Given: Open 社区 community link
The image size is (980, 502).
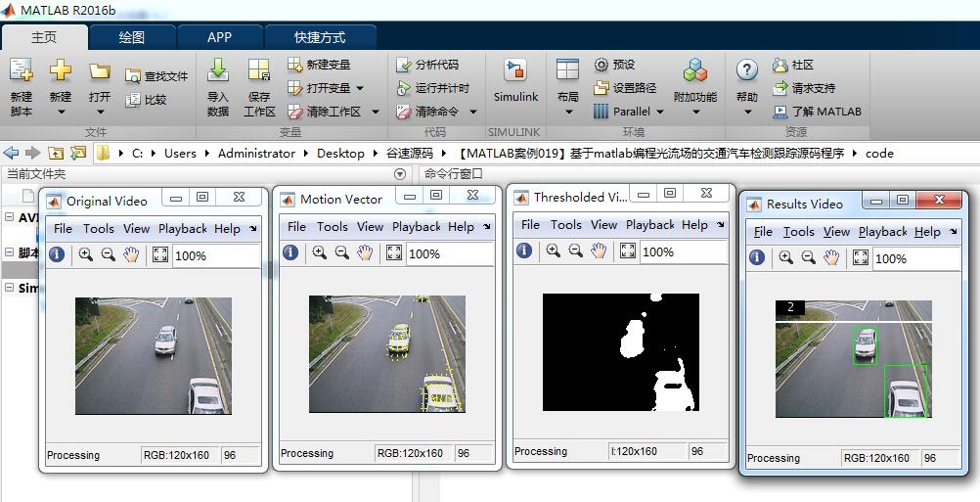Looking at the screenshot, I should [793, 65].
